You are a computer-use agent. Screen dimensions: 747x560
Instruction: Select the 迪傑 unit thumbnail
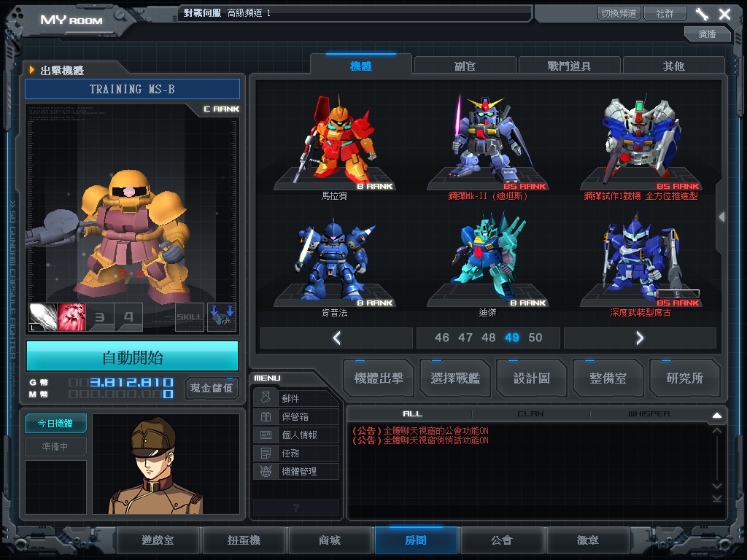click(488, 260)
